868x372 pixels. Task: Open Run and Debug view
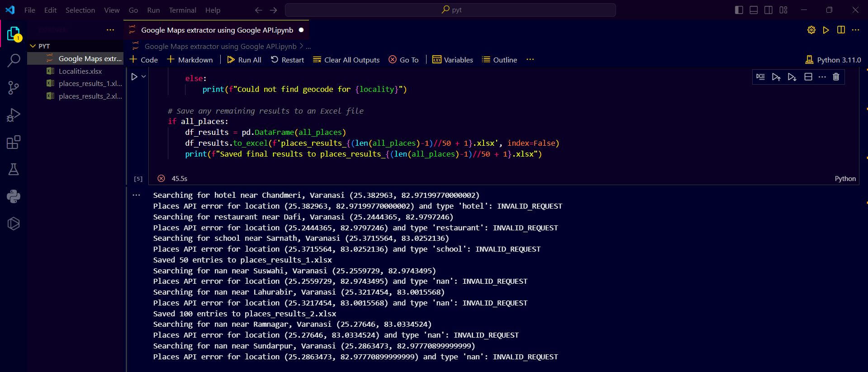pos(14,115)
